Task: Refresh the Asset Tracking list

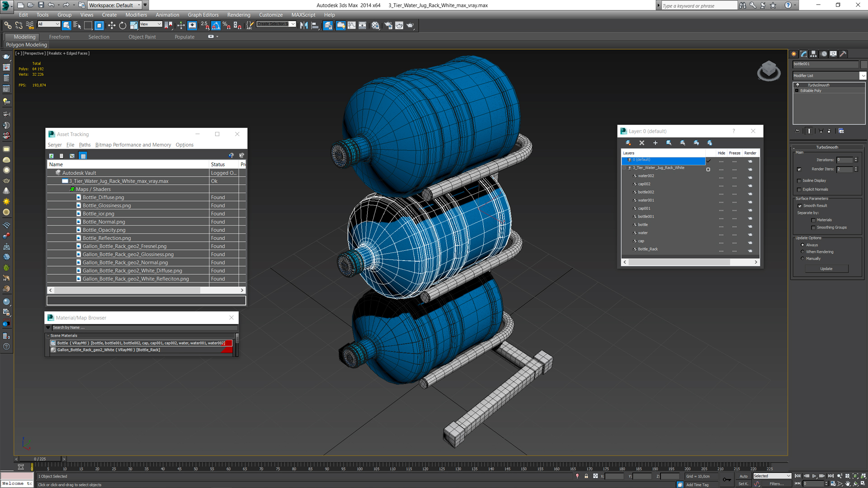Action: coord(51,156)
